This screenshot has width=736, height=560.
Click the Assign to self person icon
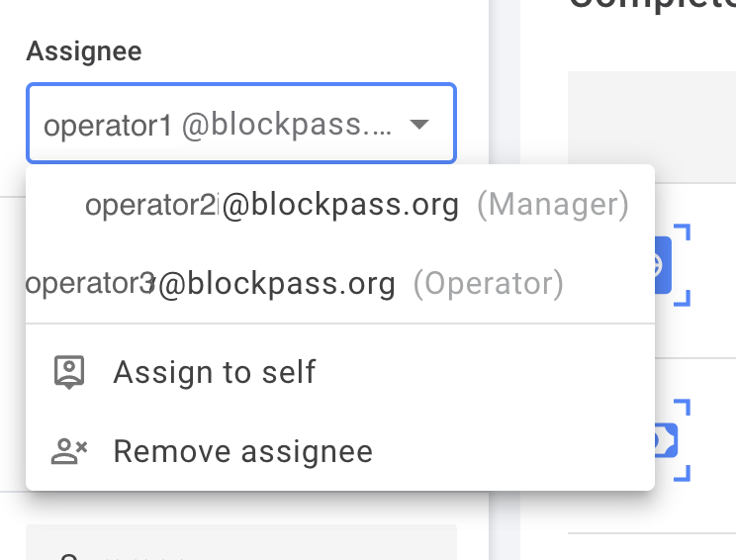click(x=69, y=372)
